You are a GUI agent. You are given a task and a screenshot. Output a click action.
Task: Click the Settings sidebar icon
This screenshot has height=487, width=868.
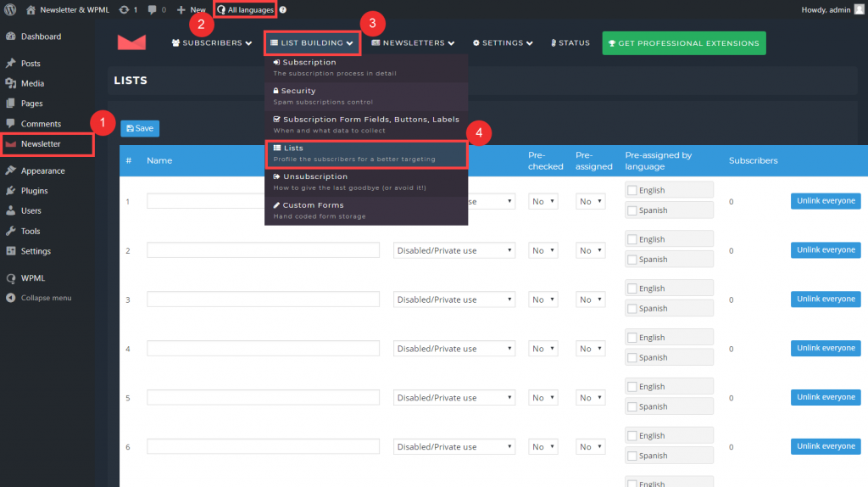(10, 250)
